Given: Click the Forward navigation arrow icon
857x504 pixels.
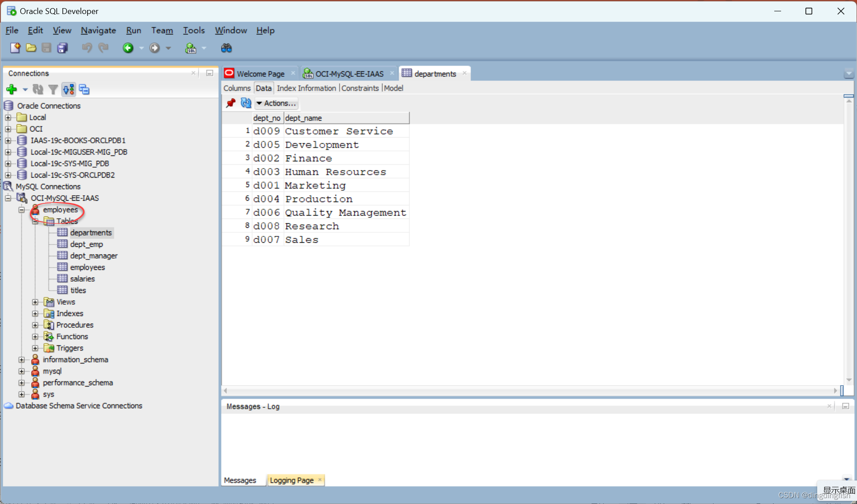Looking at the screenshot, I should [155, 48].
